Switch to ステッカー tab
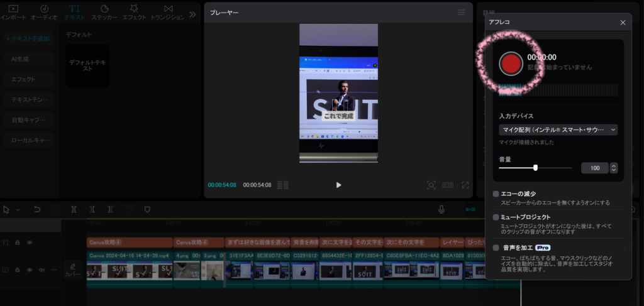The image size is (644, 306). (104, 13)
